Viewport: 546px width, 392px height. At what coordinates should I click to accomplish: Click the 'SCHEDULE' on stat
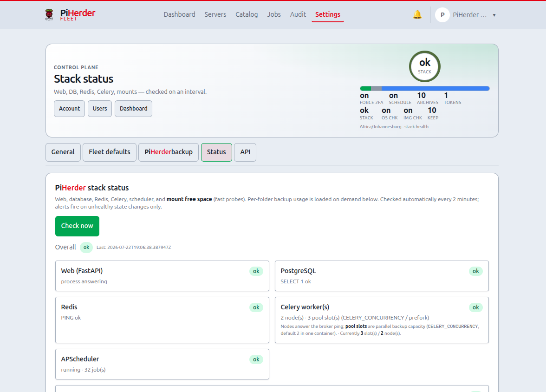[400, 98]
